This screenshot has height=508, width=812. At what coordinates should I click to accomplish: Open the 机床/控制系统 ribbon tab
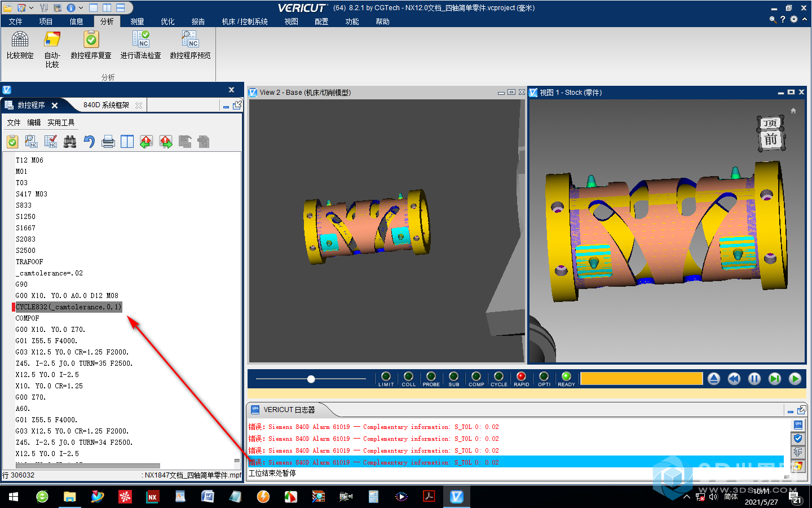click(245, 21)
